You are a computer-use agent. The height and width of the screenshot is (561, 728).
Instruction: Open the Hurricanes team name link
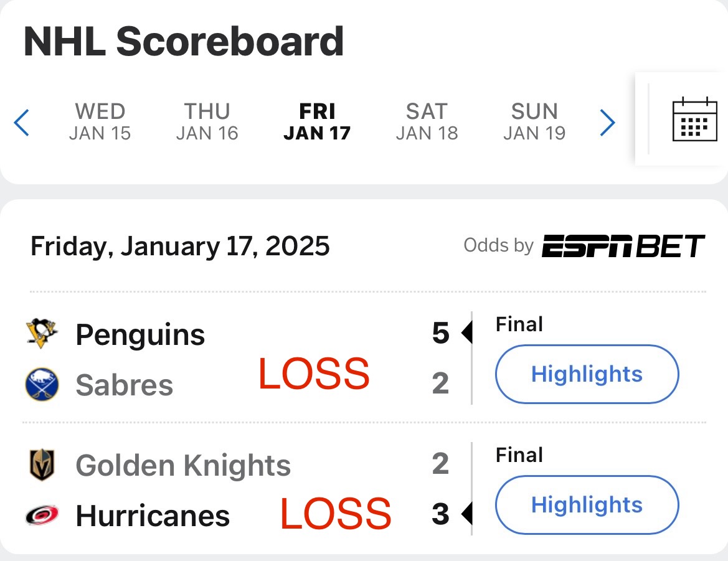(153, 516)
